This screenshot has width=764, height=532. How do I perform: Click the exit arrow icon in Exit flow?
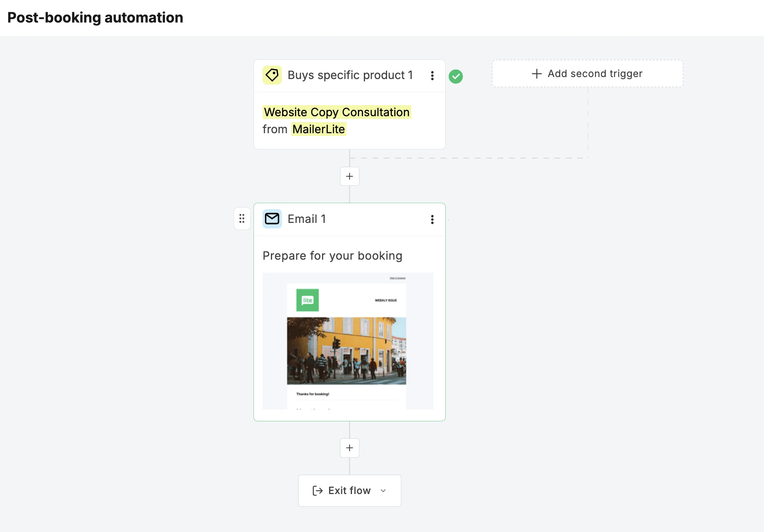click(x=318, y=490)
